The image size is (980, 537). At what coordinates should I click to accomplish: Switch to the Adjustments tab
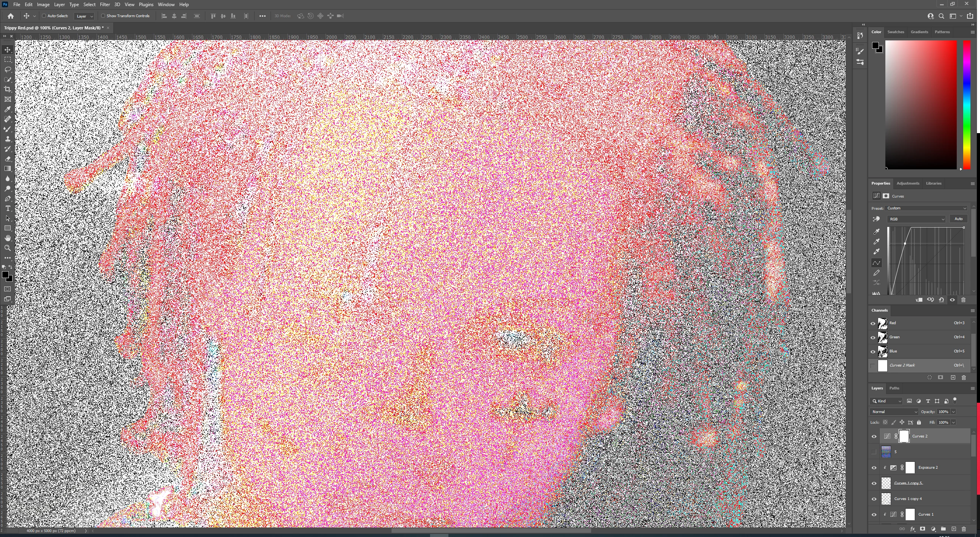pyautogui.click(x=908, y=183)
